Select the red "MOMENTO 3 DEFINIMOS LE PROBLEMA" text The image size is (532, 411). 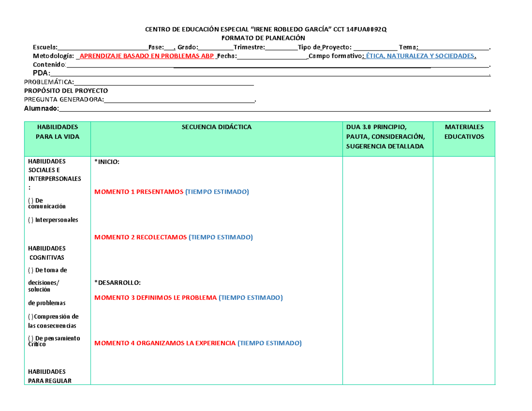(x=156, y=297)
